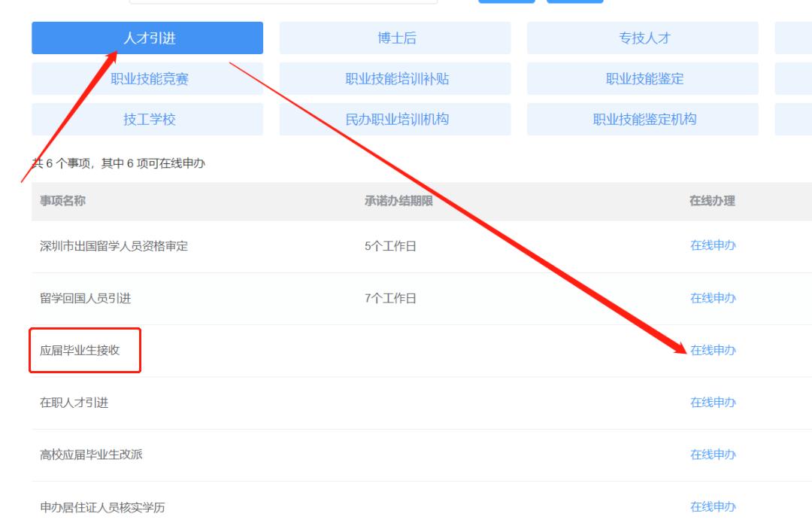Select the 技工学校 category
This screenshot has height=523, width=812.
pyautogui.click(x=147, y=118)
